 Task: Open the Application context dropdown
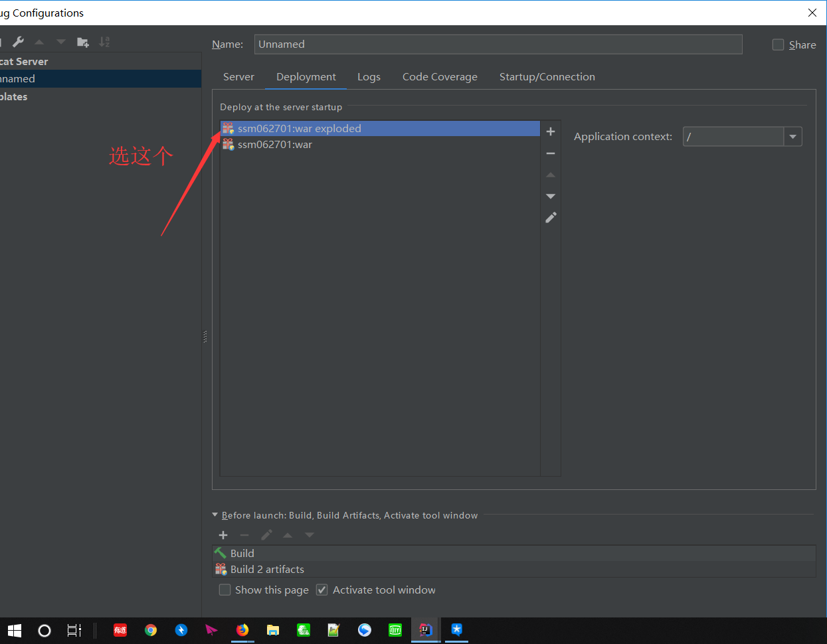[792, 137]
